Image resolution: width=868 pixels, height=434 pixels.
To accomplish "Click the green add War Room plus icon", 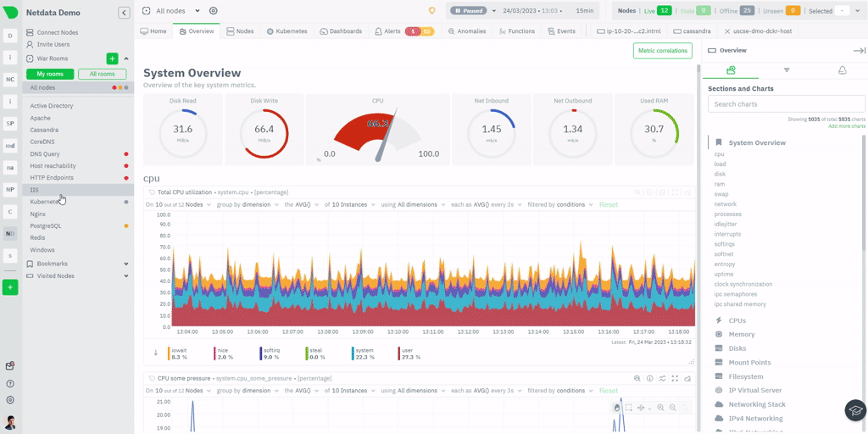I will click(x=112, y=58).
